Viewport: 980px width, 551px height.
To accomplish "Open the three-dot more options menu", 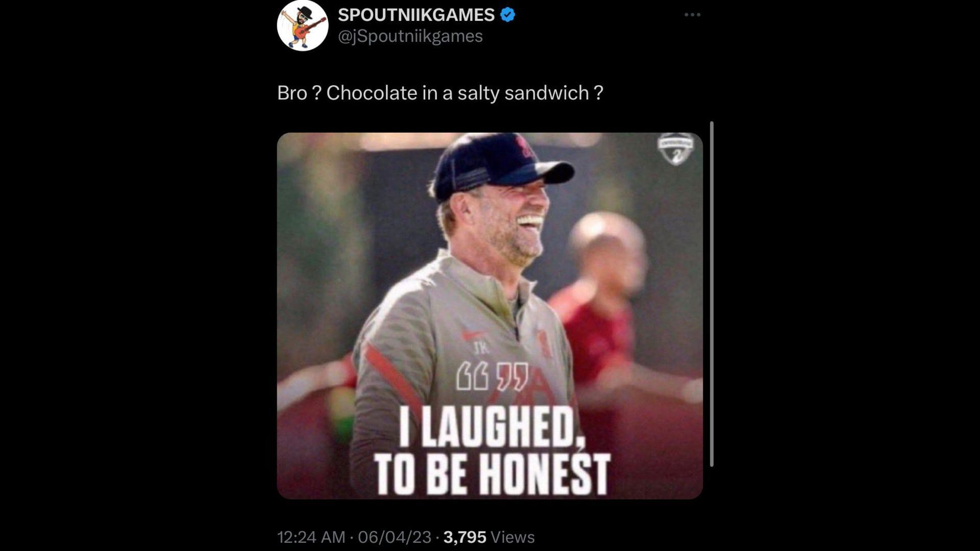I will pos(692,15).
